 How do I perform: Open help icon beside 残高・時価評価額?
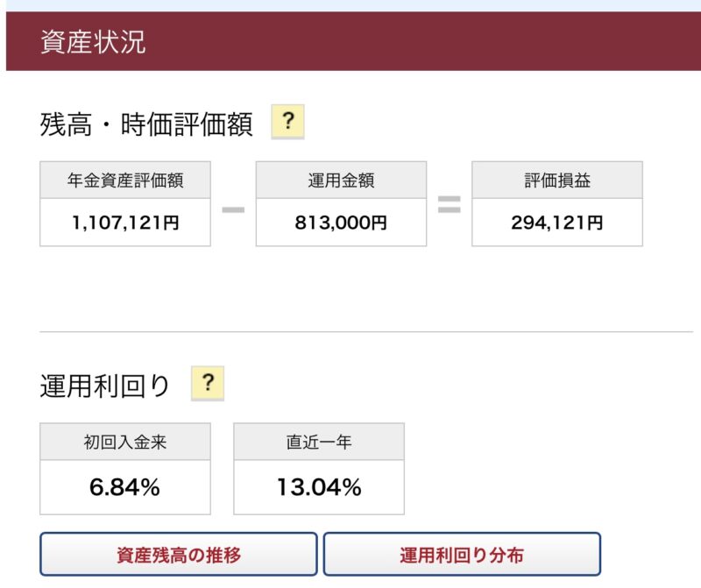tap(288, 122)
